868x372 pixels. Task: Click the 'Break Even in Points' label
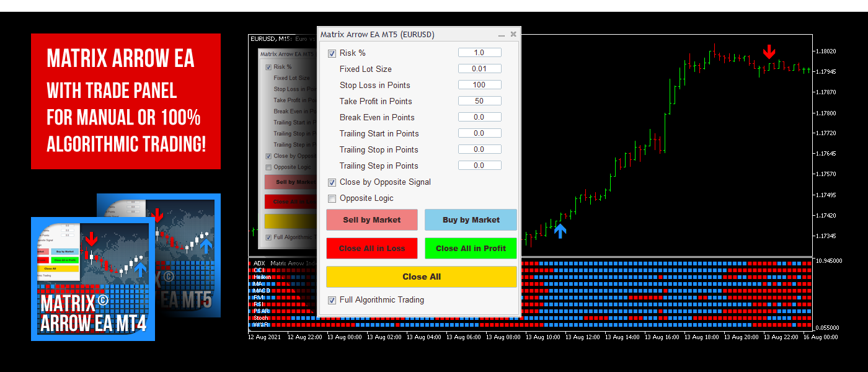point(377,117)
